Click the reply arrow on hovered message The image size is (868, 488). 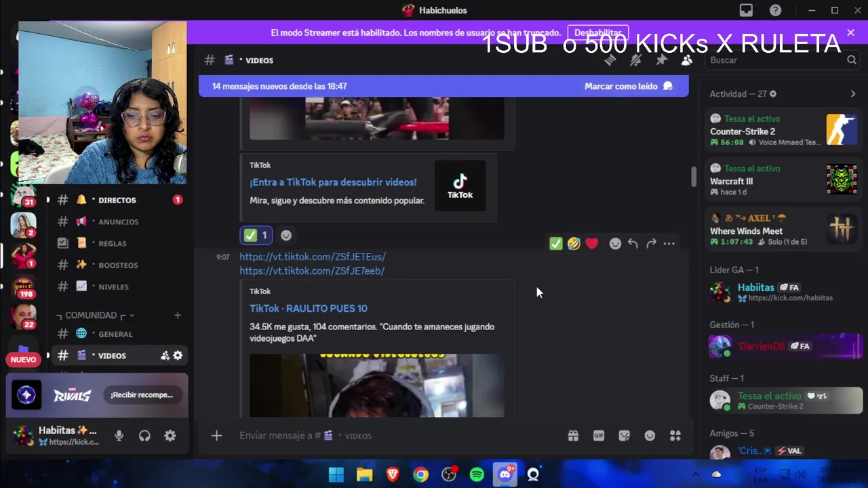coord(633,243)
